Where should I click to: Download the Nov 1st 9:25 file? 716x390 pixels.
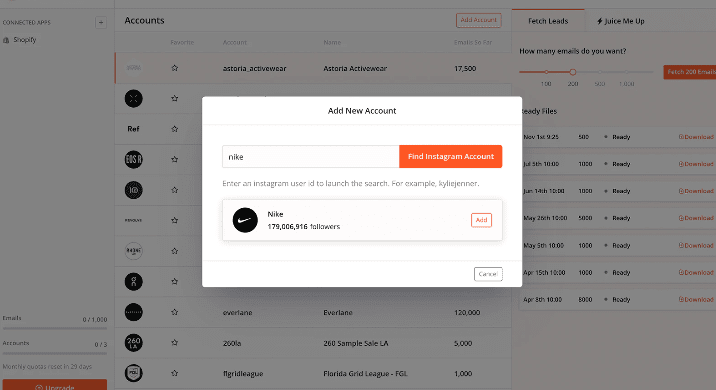(696, 137)
